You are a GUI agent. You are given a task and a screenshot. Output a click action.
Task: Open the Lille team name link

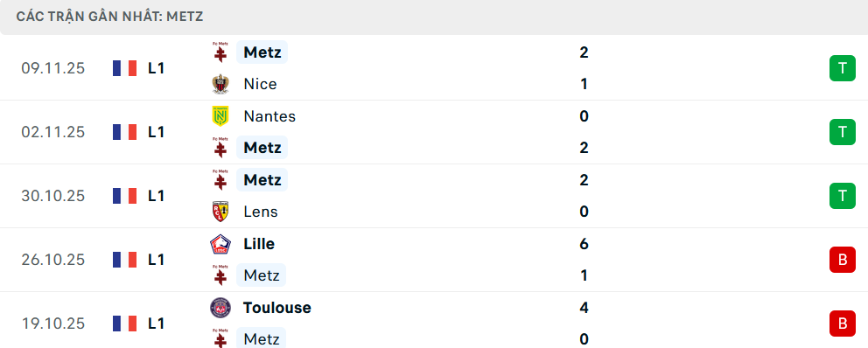(x=258, y=244)
